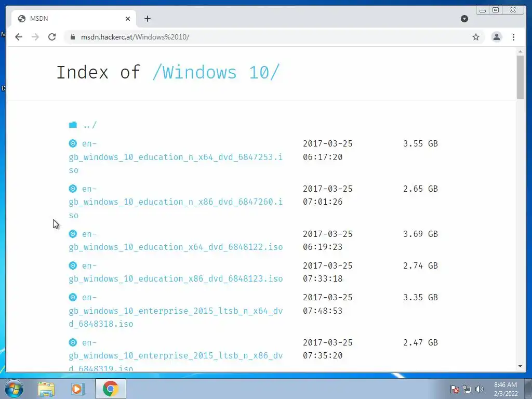Click the 07:48:53 timestamp
The width and height of the screenshot is (532, 399).
click(323, 311)
